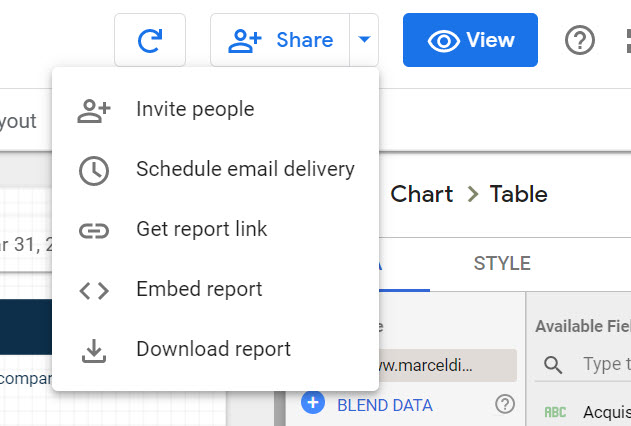The image size is (631, 426).
Task: Select Invite people menu option
Action: tap(195, 110)
